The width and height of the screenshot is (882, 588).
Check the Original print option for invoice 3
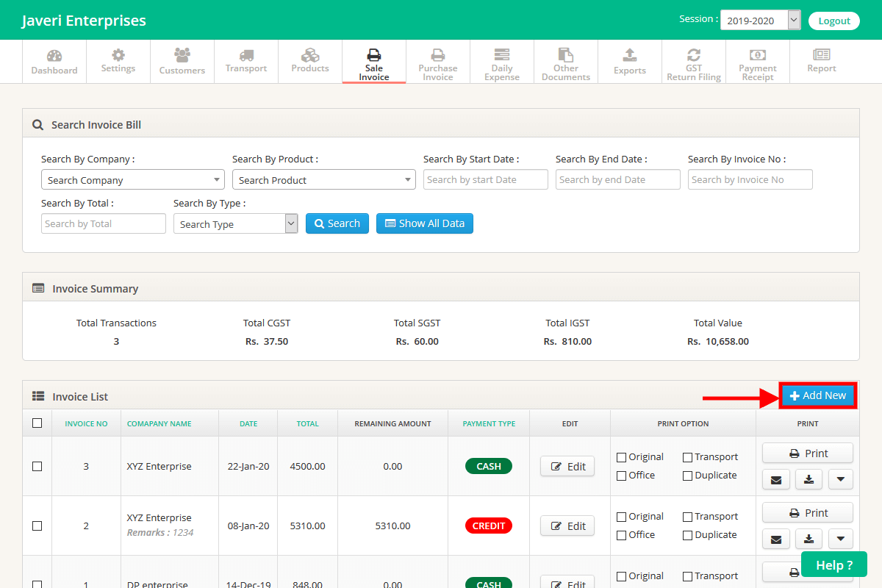(x=620, y=456)
